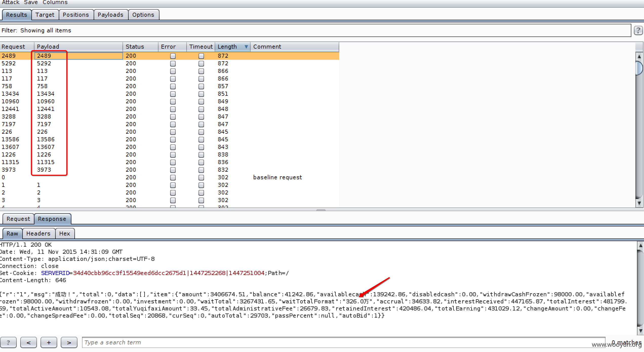The width and height of the screenshot is (644, 352).
Task: Click the Content-Length: 646 header line
Action: tap(33, 280)
